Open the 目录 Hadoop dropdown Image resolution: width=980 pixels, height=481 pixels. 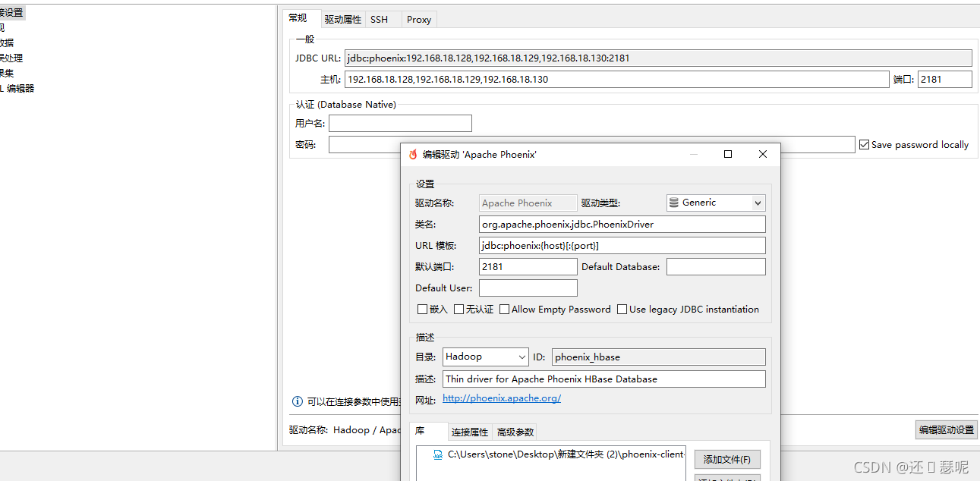[486, 357]
